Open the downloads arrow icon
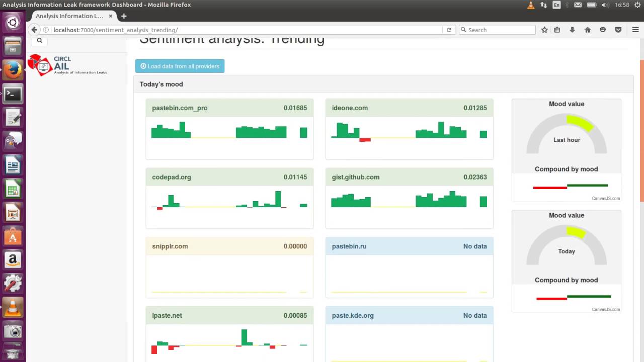The image size is (644, 362). (572, 30)
